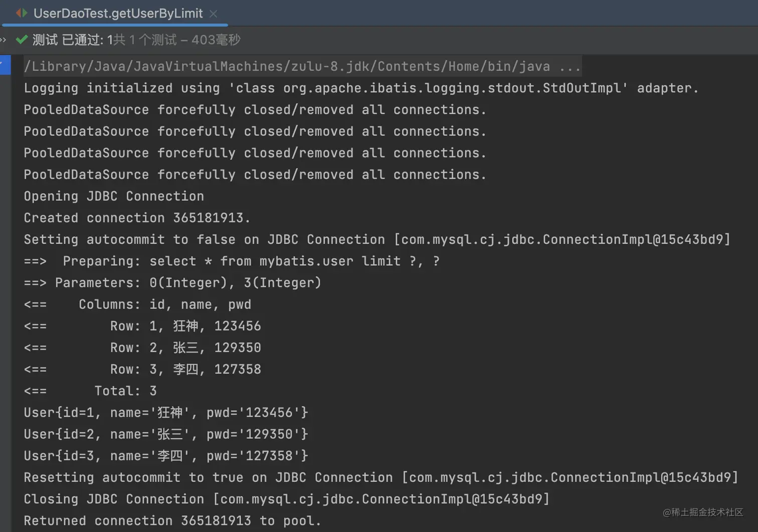Click the 'Setting autocommit to false' line
Screen dimensions: 758x532
(x=377, y=239)
